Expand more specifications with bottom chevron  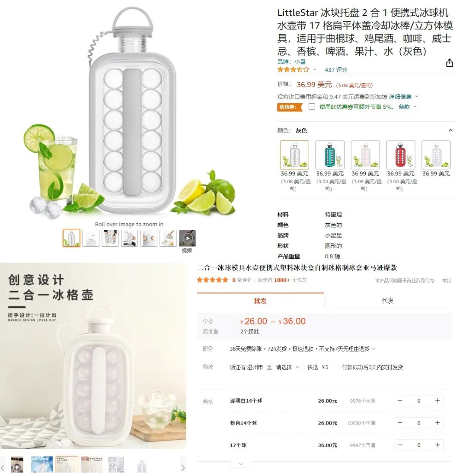coord(241,464)
